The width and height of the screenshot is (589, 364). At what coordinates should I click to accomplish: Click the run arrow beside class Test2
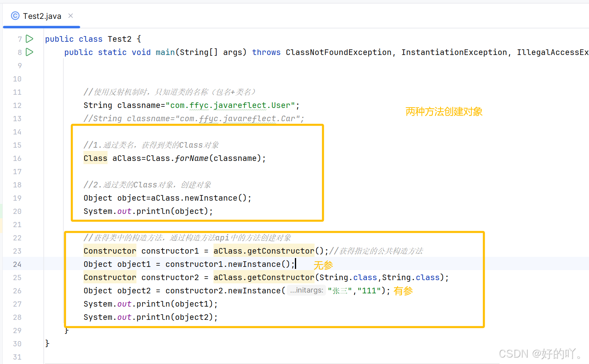point(30,39)
